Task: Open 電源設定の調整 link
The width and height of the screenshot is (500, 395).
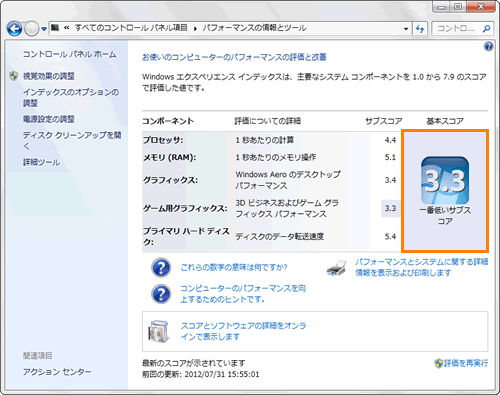Action: tap(49, 119)
